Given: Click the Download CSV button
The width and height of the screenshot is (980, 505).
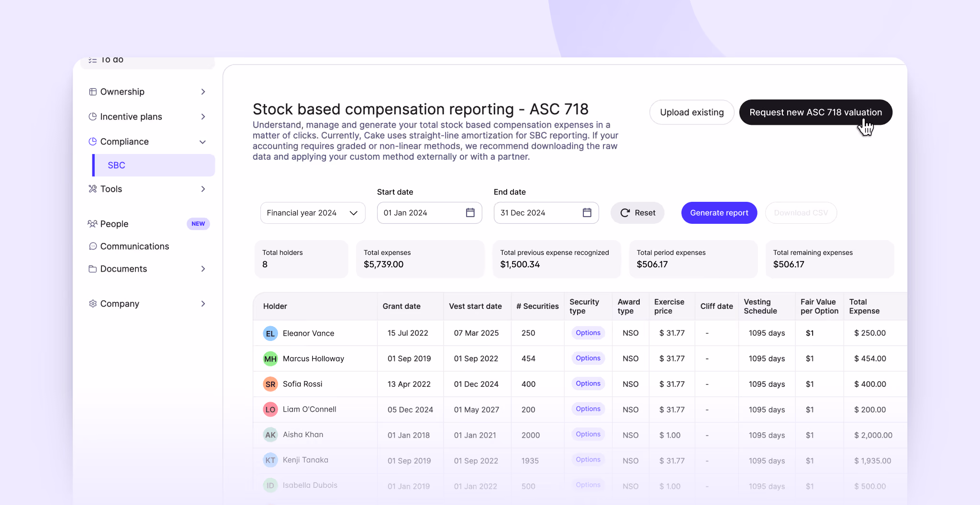Looking at the screenshot, I should click(x=801, y=213).
